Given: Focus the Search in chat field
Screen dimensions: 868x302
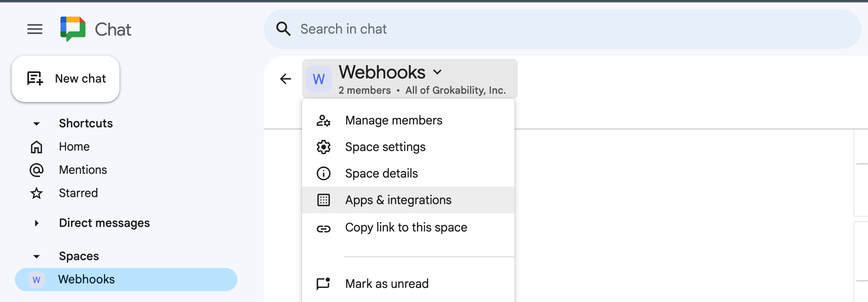Looking at the screenshot, I should pyautogui.click(x=562, y=29).
